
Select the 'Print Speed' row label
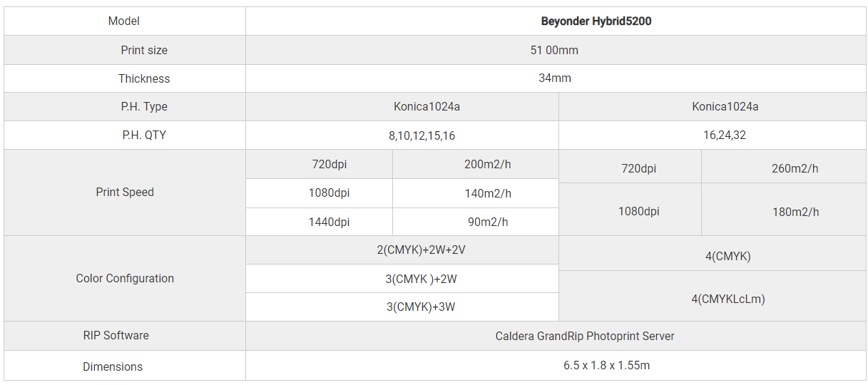tap(124, 192)
